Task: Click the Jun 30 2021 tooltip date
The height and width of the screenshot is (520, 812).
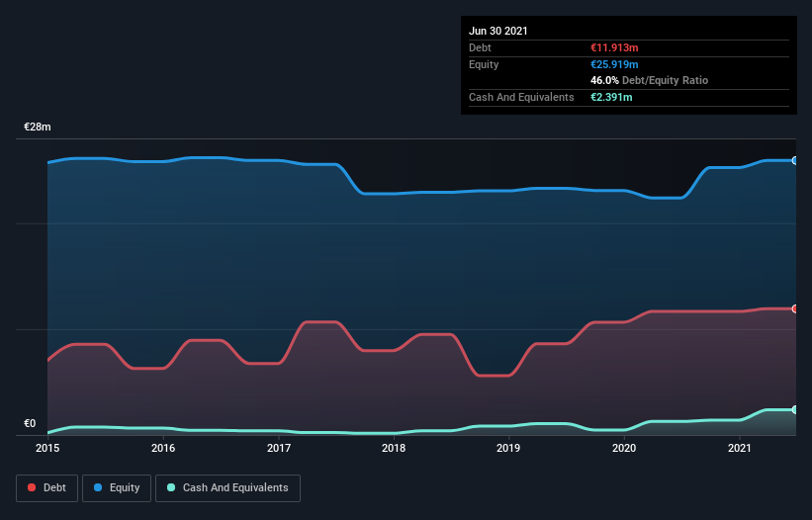Action: coord(498,31)
